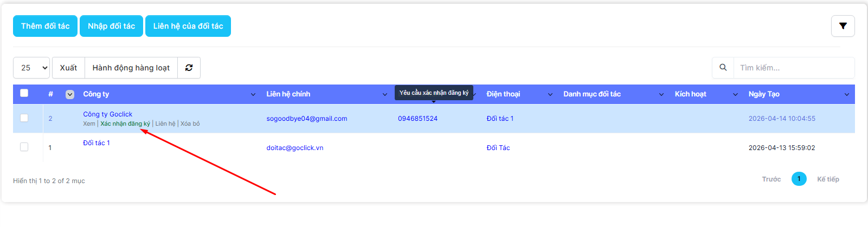Open Hành động hàng loạt bulk actions

pos(131,68)
